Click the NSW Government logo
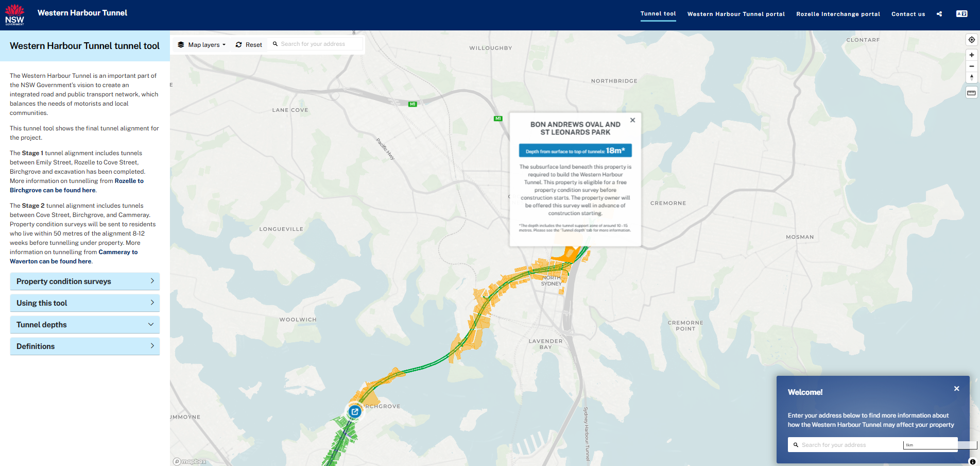The width and height of the screenshot is (980, 466). point(14,14)
